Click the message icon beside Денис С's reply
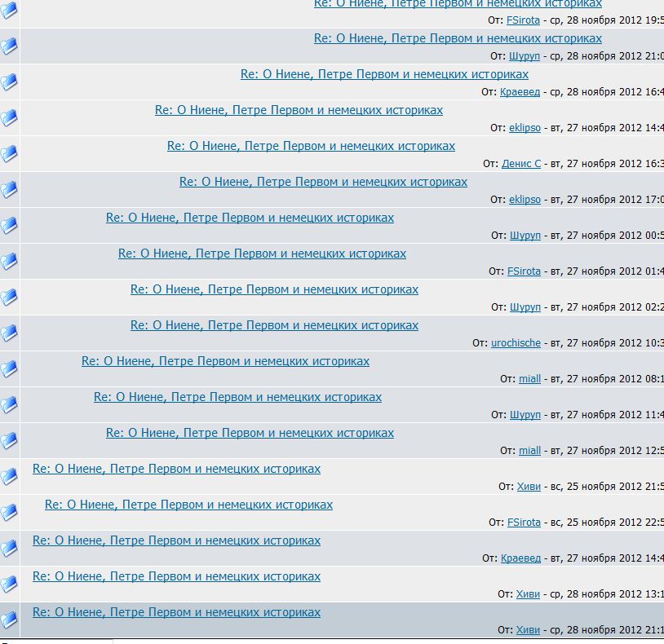The height and width of the screenshot is (644, 664). click(x=9, y=153)
